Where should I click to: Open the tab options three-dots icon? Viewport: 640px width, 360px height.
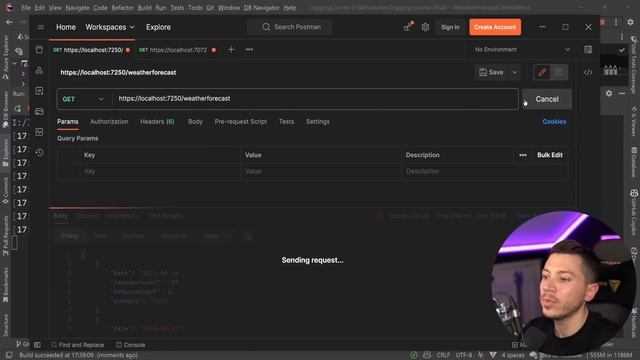pos(249,50)
